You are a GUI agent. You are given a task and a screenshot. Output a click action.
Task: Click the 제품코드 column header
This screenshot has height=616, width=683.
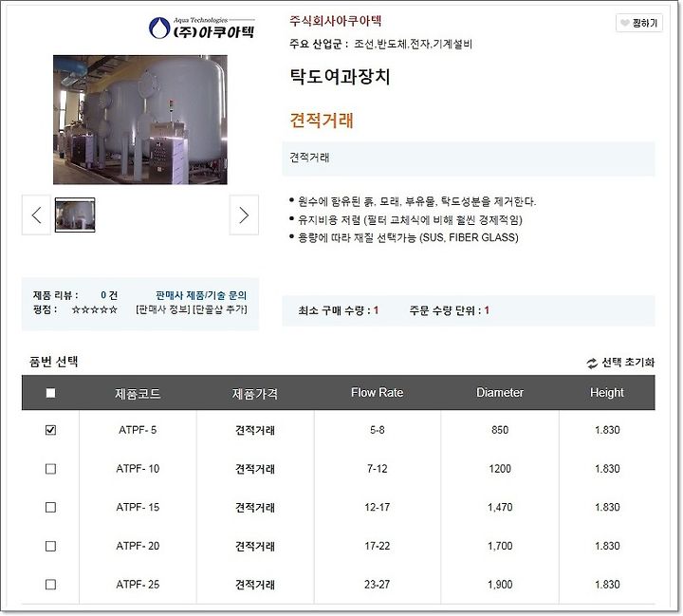tap(138, 394)
